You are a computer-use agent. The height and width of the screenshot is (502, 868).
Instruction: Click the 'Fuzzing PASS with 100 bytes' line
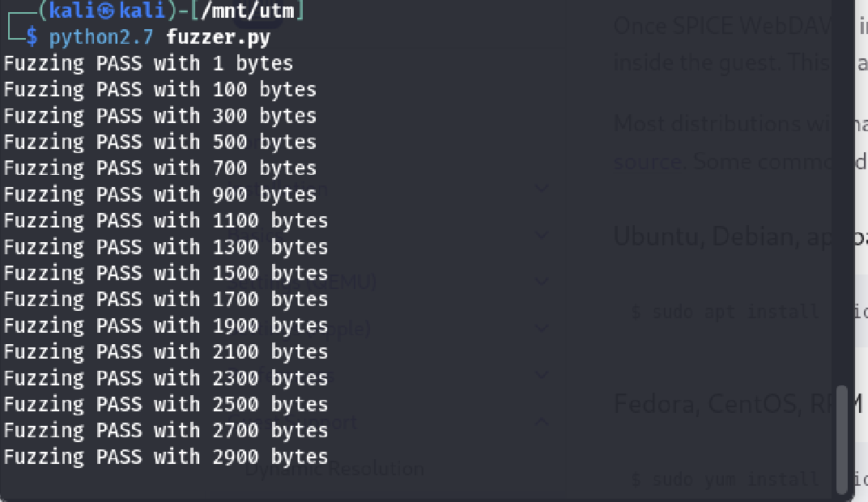(x=160, y=90)
